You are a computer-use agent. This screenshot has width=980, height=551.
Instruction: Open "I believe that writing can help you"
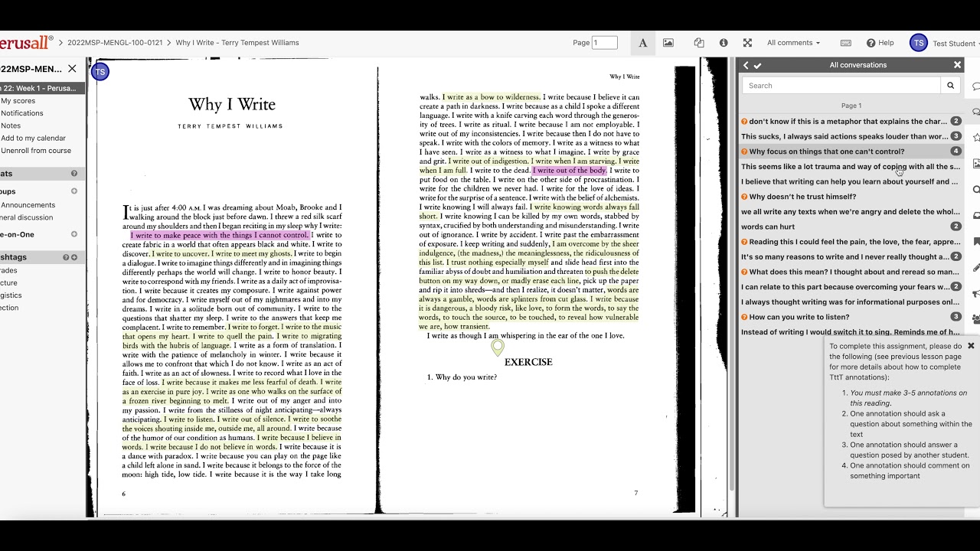tap(851, 181)
